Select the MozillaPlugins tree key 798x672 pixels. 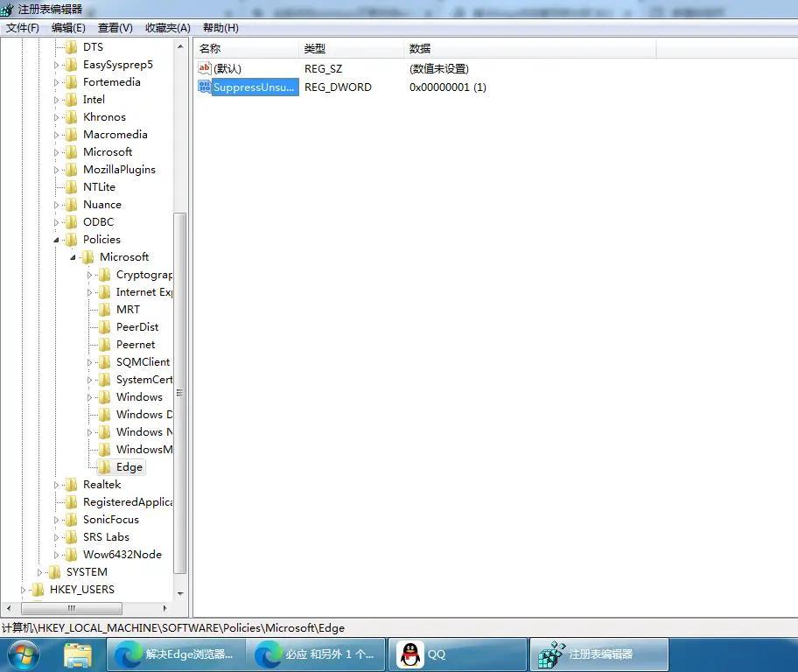coord(119,170)
